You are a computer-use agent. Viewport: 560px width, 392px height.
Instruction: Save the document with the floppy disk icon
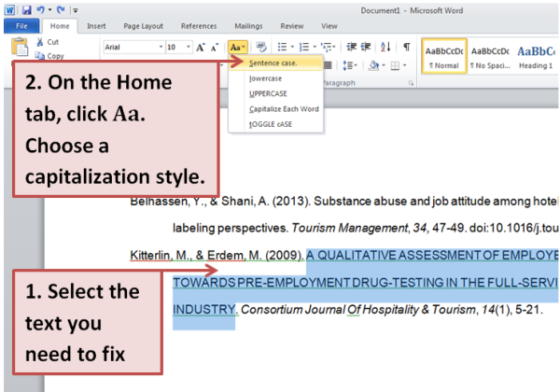(26, 10)
